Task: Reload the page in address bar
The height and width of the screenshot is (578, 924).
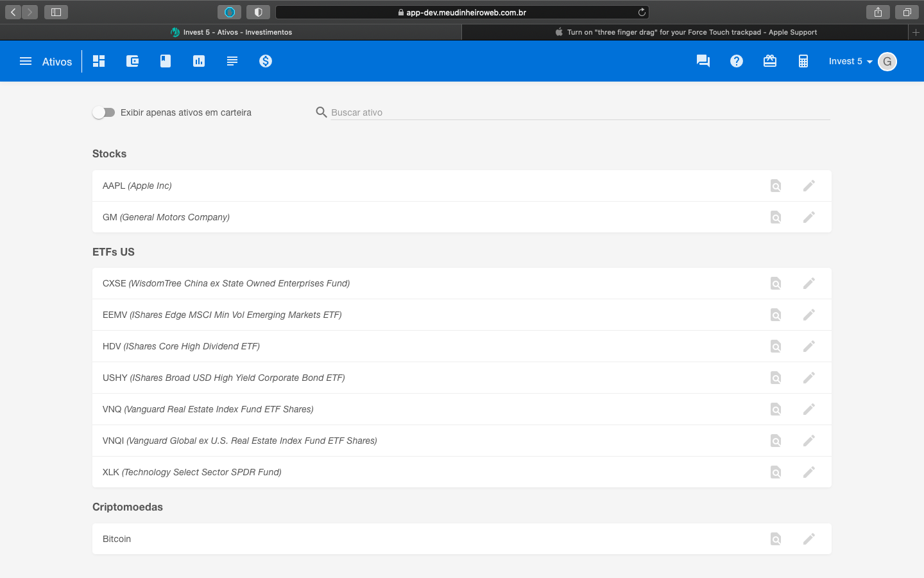Action: pyautogui.click(x=642, y=12)
